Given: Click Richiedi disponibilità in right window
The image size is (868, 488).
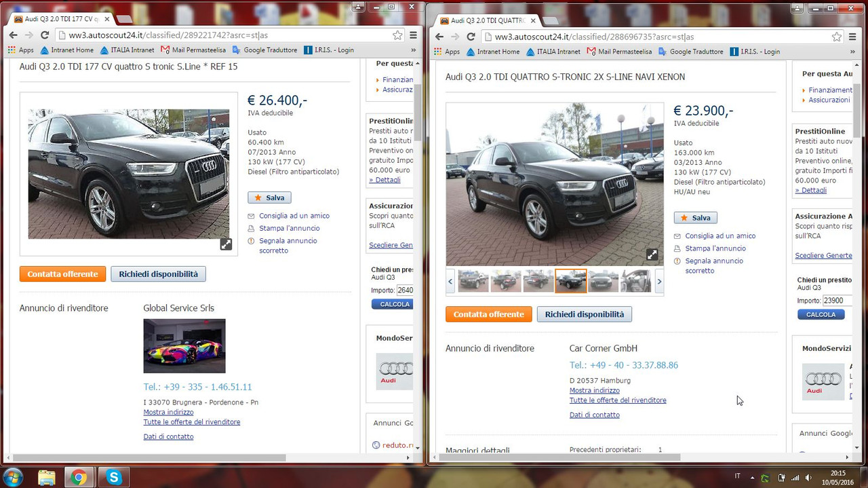Looking at the screenshot, I should pyautogui.click(x=584, y=314).
